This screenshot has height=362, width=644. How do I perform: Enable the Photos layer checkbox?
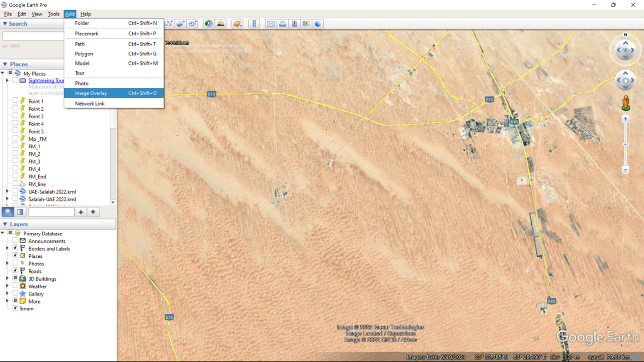point(15,263)
